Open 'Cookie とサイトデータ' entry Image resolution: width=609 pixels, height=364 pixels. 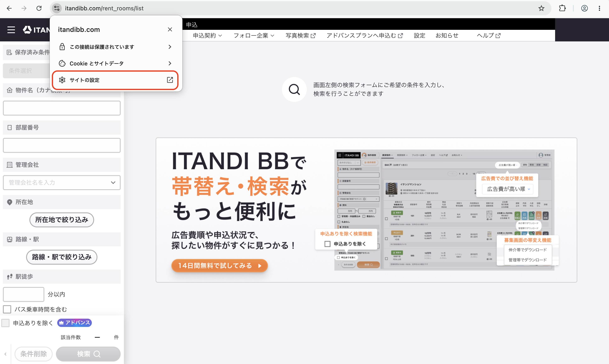coord(115,63)
